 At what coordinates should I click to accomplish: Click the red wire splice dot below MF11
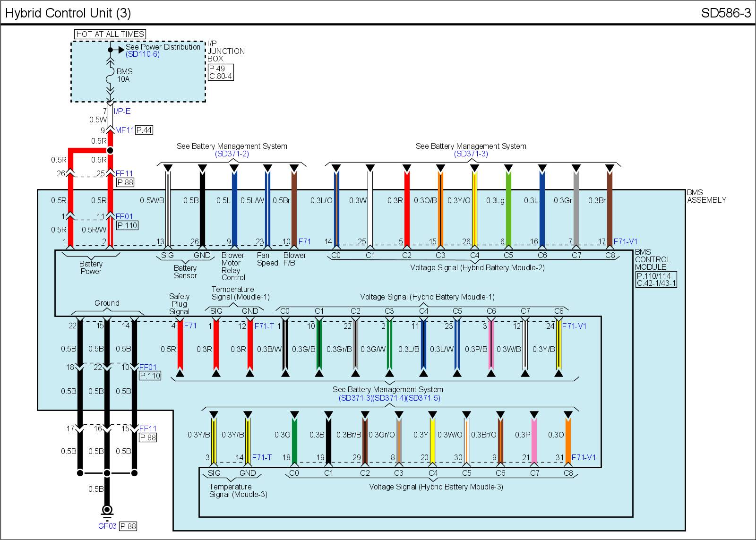click(110, 150)
